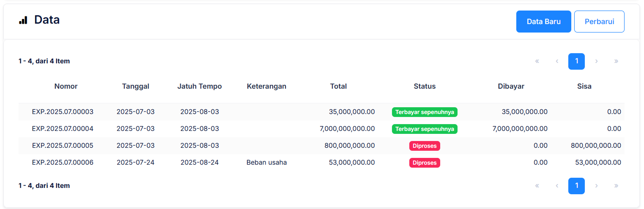Click the Data Baru button

[x=543, y=22]
